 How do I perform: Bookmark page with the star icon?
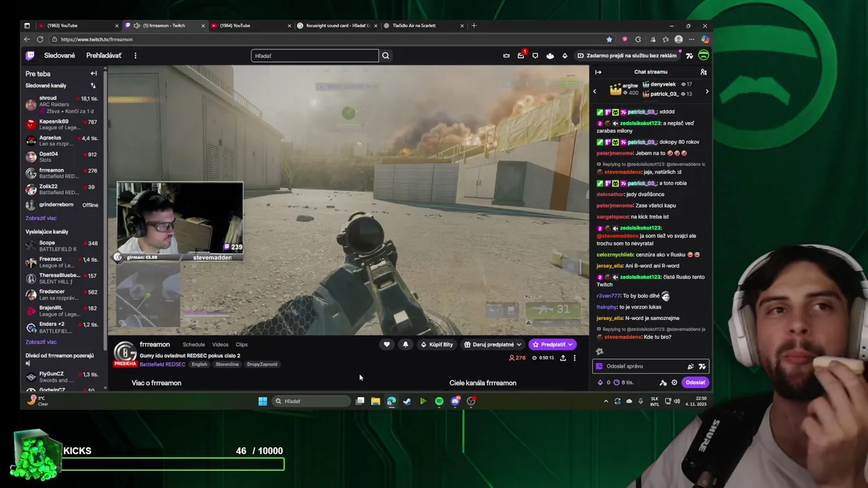(x=609, y=39)
